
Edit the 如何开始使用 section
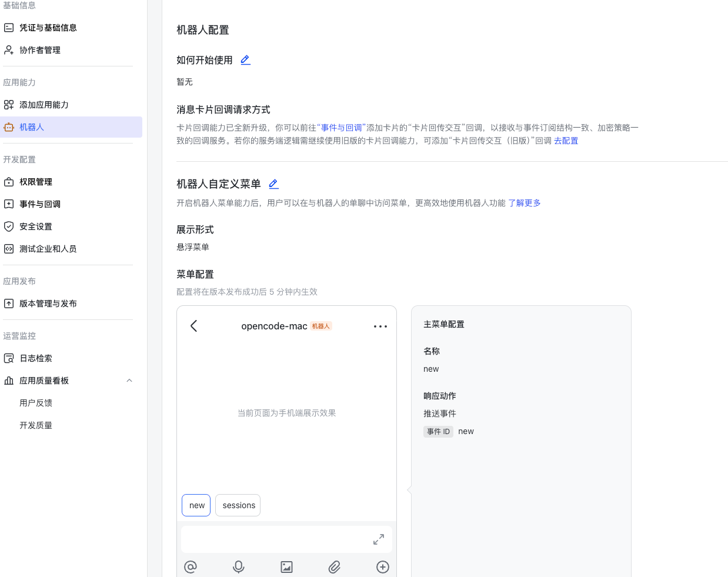pos(246,60)
